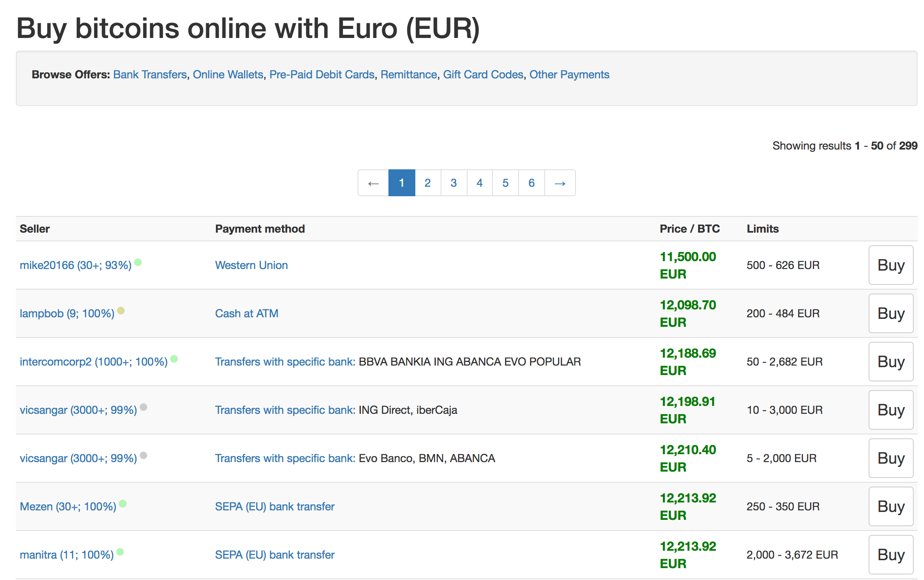
Task: Buy from mike20166 via Western Union
Action: point(890,265)
